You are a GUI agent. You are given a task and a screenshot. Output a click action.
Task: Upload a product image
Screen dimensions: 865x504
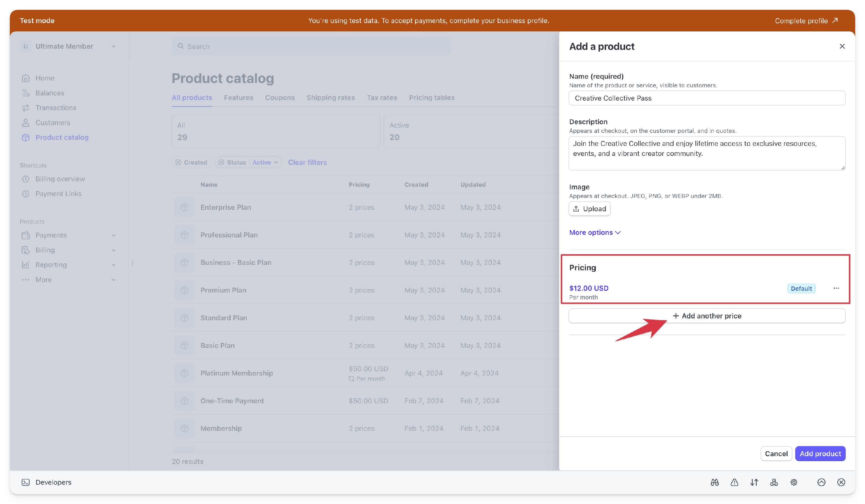589,209
